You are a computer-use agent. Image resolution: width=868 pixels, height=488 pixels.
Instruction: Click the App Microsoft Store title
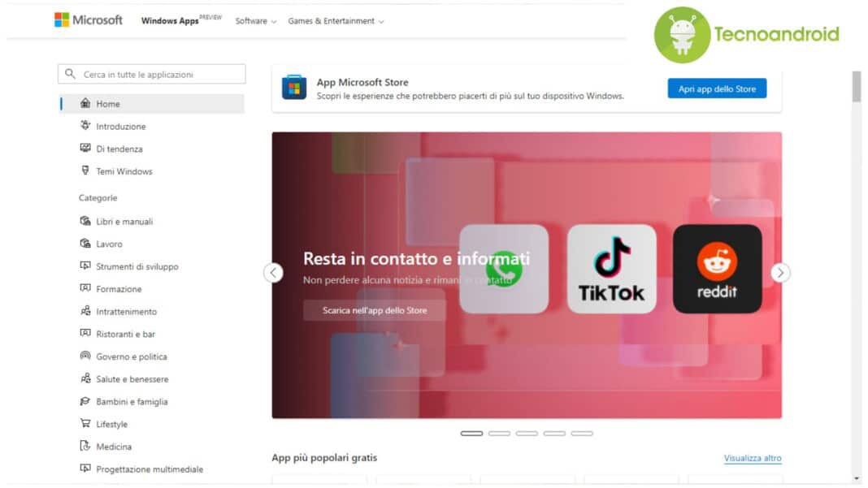pos(362,82)
